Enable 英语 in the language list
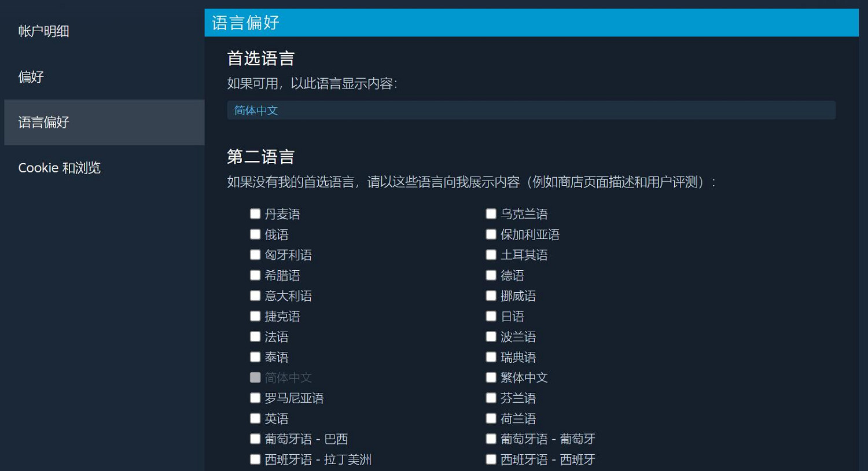Image resolution: width=868 pixels, height=471 pixels. point(255,418)
